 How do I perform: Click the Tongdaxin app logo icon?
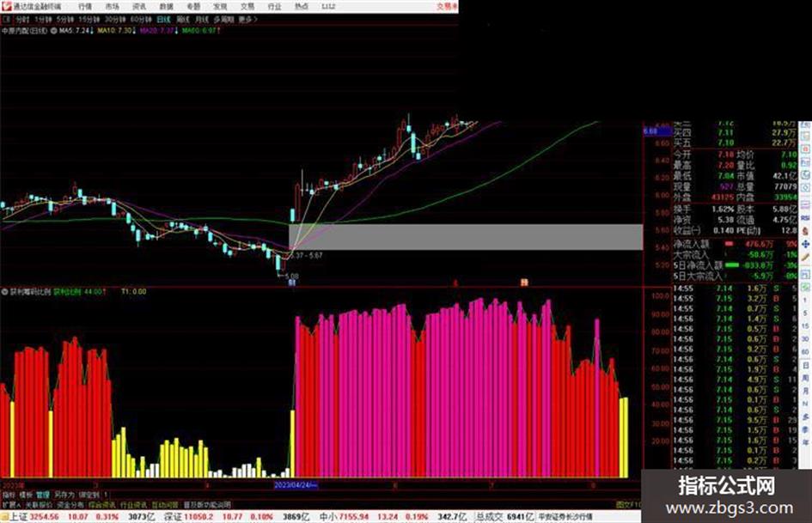(x=6, y=6)
